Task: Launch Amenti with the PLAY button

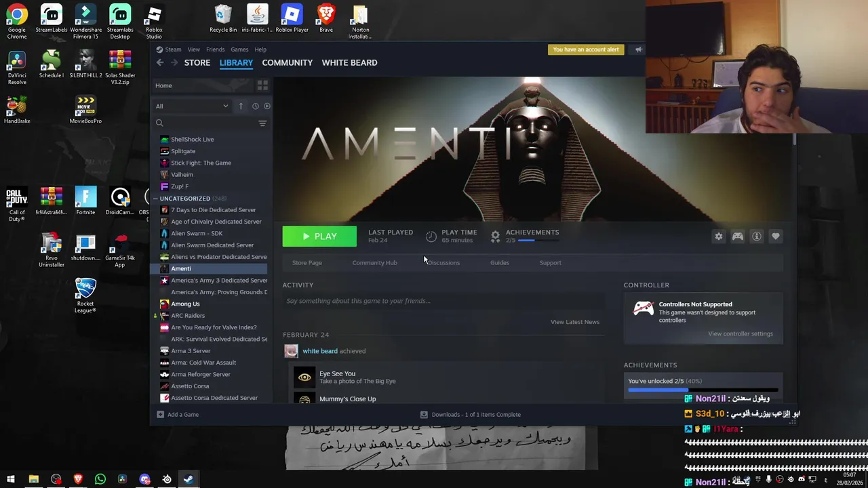Action: (x=319, y=237)
